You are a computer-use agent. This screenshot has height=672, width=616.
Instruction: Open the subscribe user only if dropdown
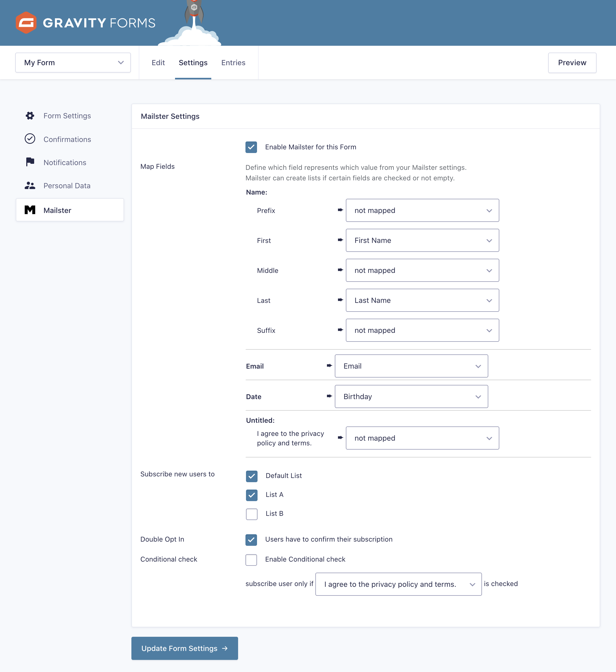point(398,584)
